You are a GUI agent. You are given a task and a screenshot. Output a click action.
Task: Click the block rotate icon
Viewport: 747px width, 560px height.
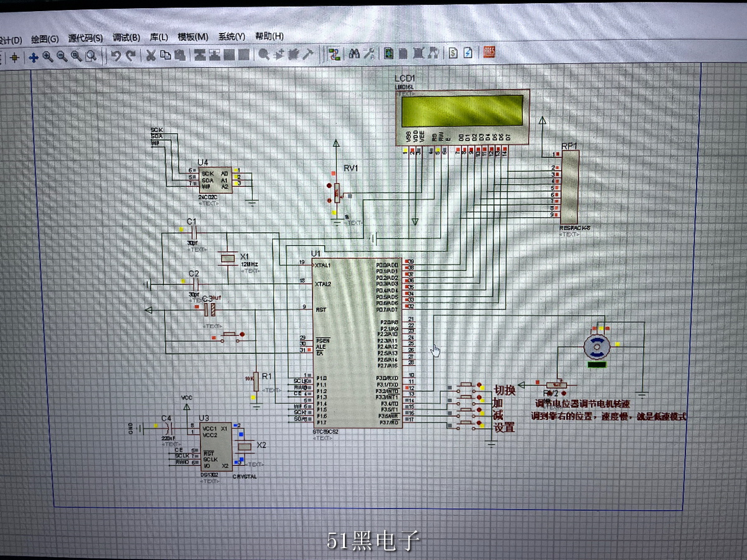pyautogui.click(x=229, y=55)
